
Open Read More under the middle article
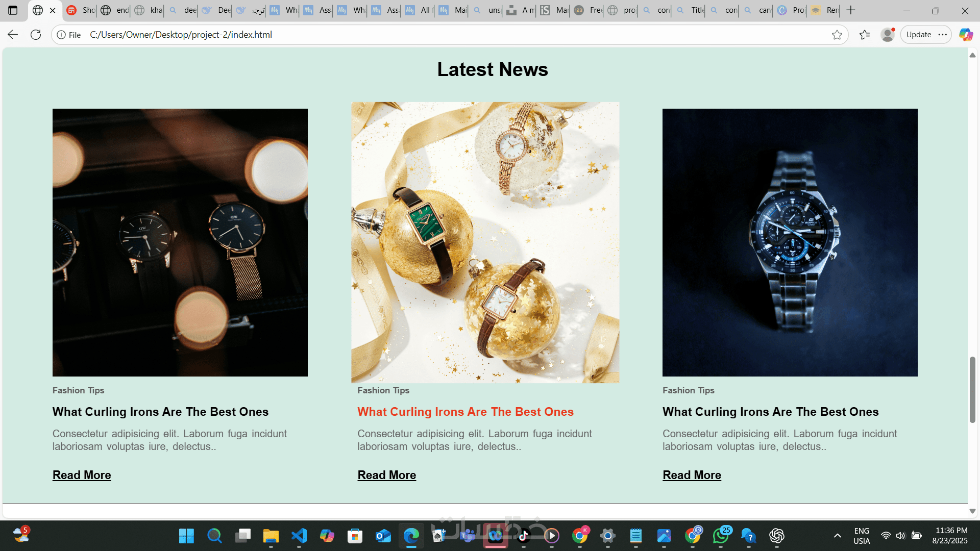coord(387,475)
